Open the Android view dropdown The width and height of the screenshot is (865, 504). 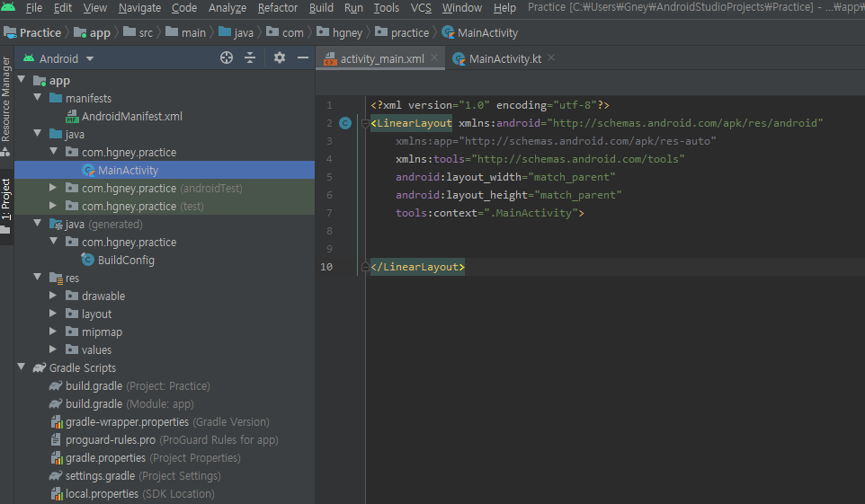[58, 58]
